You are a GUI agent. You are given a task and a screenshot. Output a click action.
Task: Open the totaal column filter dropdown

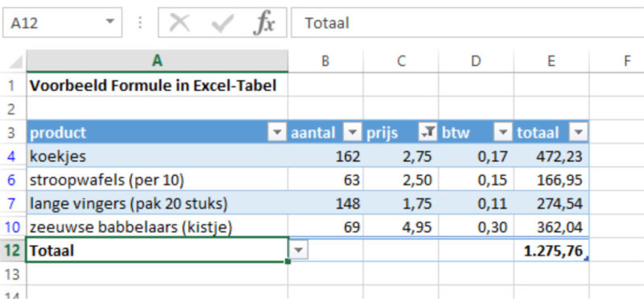(x=578, y=132)
